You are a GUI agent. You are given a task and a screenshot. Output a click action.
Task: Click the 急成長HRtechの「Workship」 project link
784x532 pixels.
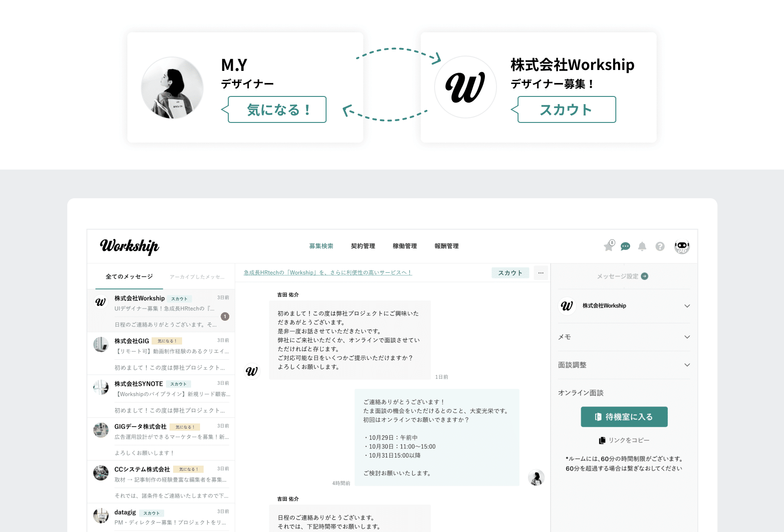click(328, 273)
